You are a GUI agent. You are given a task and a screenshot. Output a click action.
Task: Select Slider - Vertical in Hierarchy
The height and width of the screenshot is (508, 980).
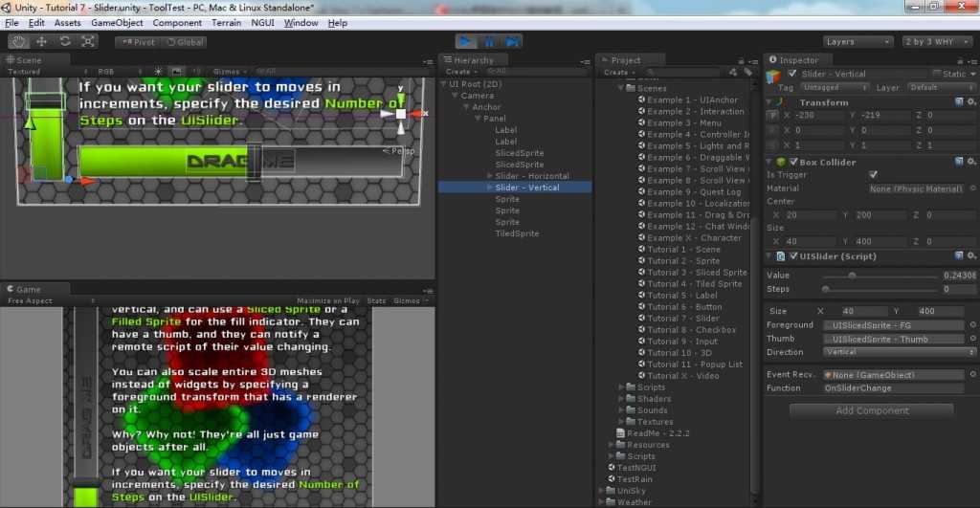[515, 188]
